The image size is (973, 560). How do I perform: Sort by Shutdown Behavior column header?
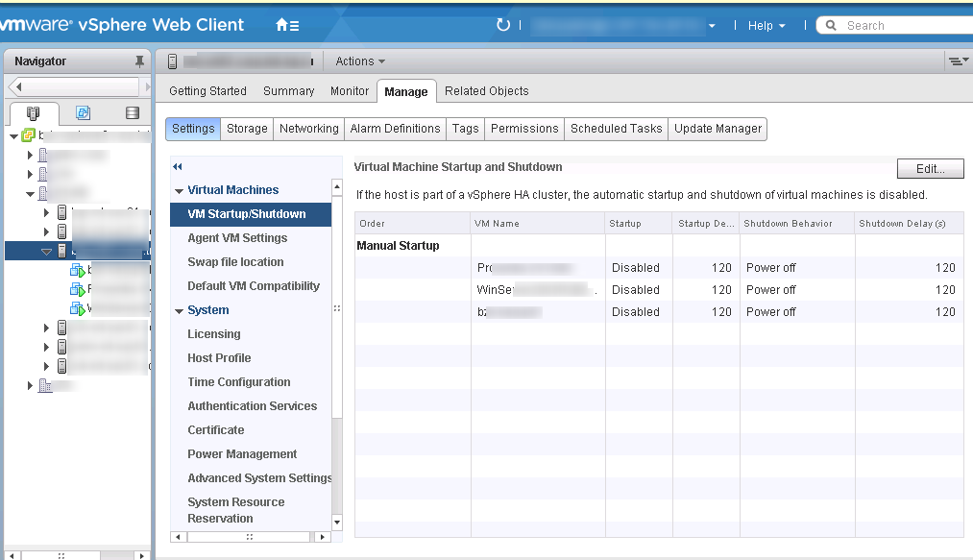click(x=797, y=224)
